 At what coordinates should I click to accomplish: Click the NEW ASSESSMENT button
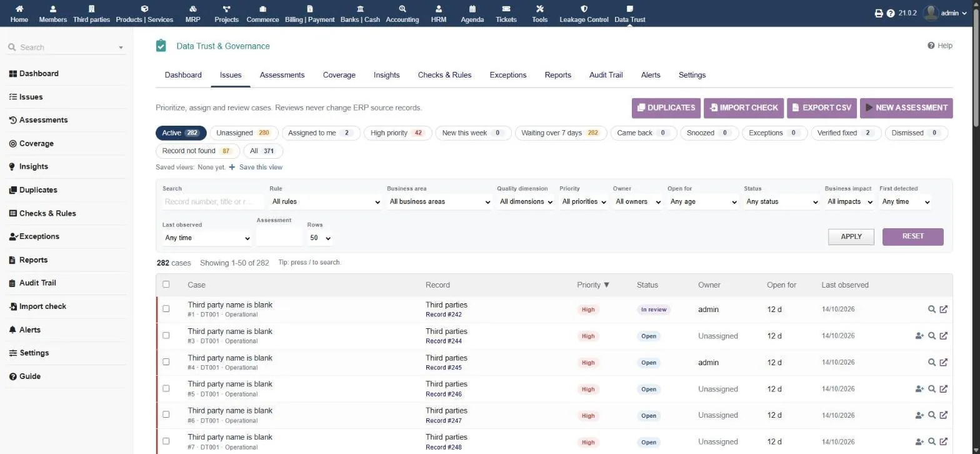click(906, 108)
